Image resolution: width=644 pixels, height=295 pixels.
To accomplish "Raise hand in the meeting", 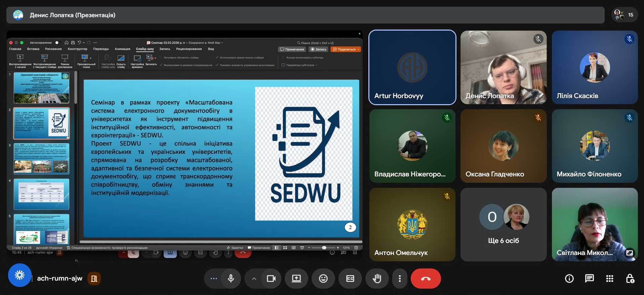I will point(377,279).
